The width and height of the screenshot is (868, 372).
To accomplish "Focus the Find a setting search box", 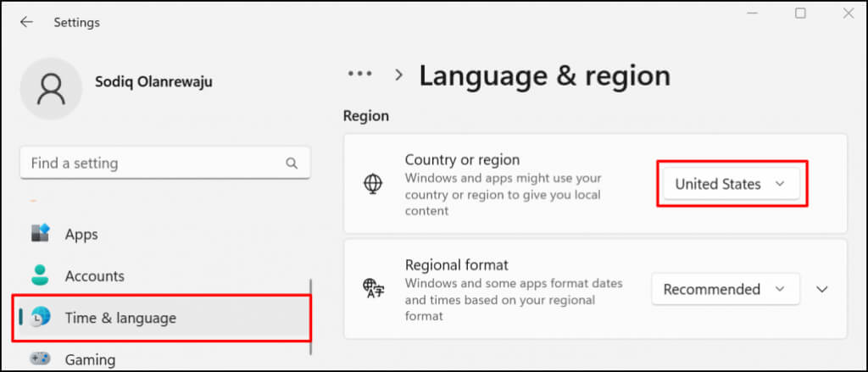I will click(165, 164).
